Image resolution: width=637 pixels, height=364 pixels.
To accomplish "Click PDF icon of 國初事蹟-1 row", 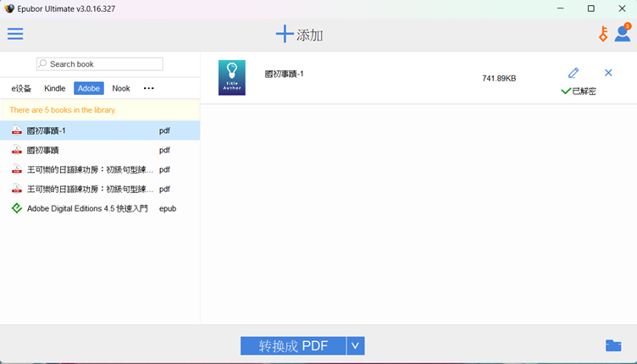I will 17,130.
